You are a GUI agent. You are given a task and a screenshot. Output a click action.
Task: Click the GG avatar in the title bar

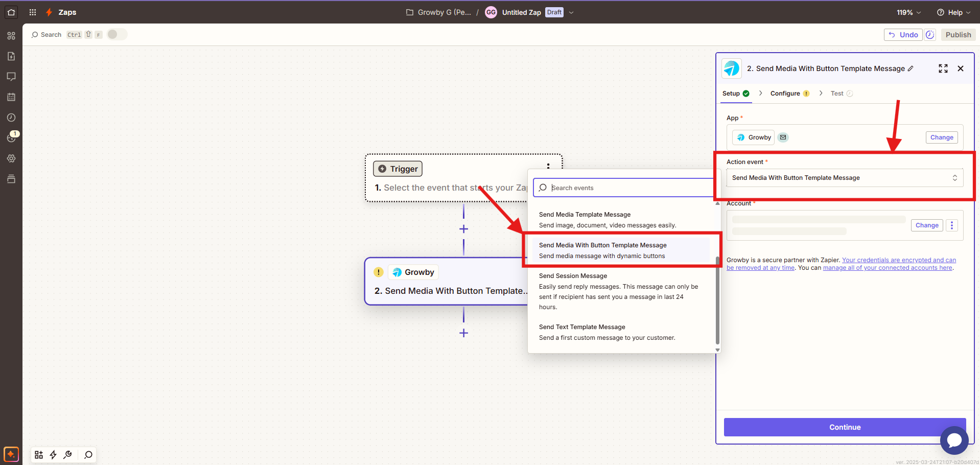tap(491, 12)
